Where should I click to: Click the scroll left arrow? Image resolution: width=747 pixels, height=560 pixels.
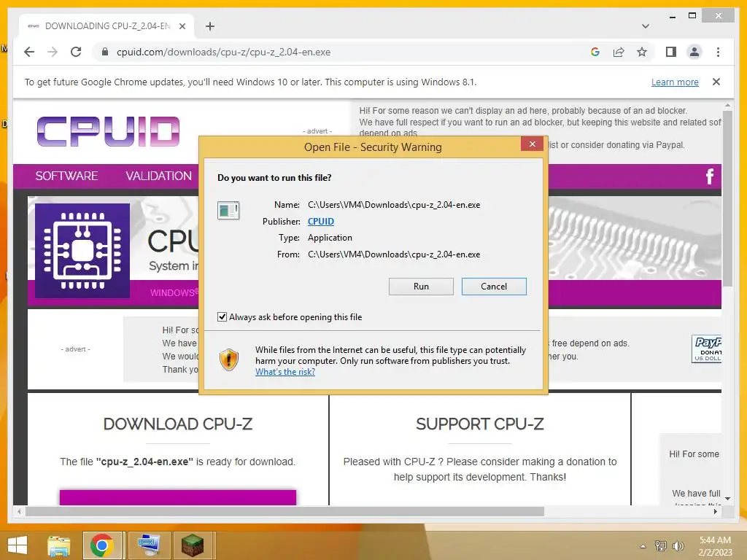19,511
